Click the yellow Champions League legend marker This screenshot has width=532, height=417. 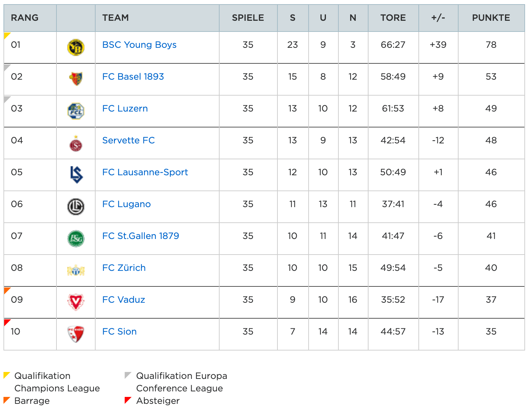tap(6, 375)
